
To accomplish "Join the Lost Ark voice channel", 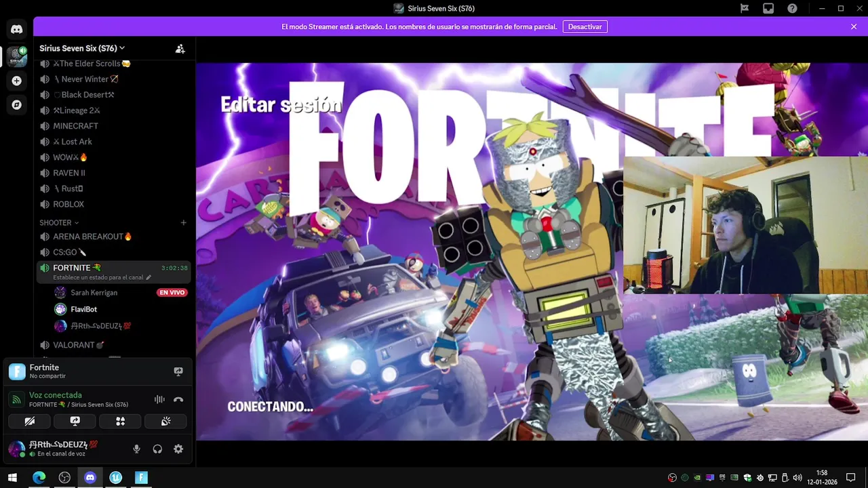I will click(113, 142).
